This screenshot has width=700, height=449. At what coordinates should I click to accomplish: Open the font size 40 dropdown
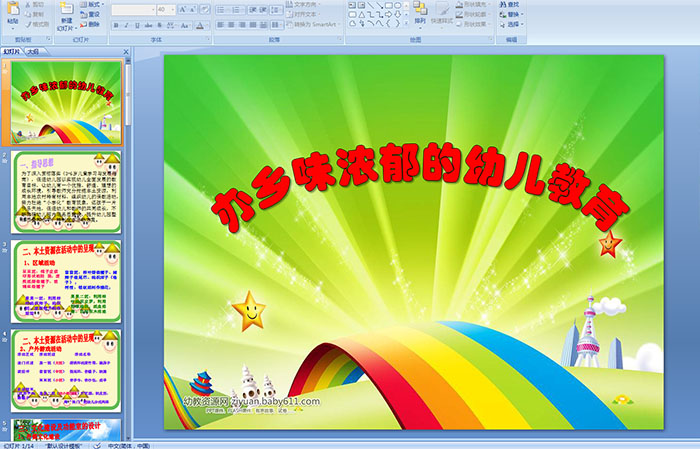[166, 10]
